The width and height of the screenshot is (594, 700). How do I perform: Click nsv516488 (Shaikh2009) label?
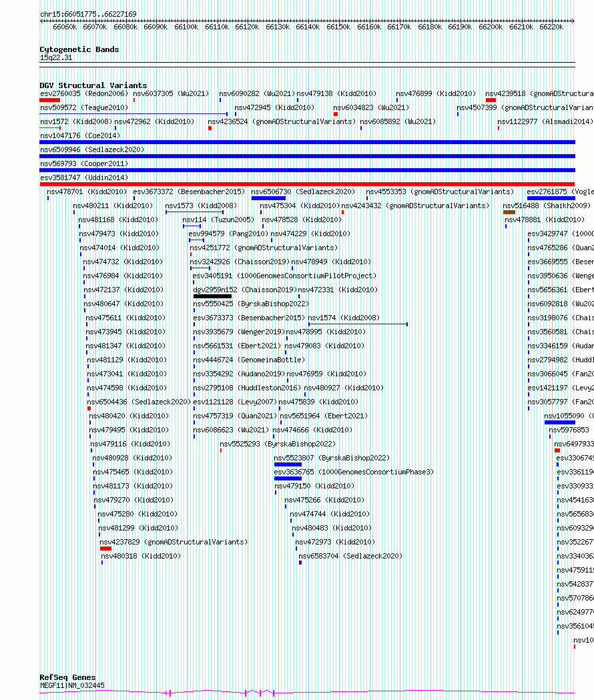pyautogui.click(x=547, y=206)
